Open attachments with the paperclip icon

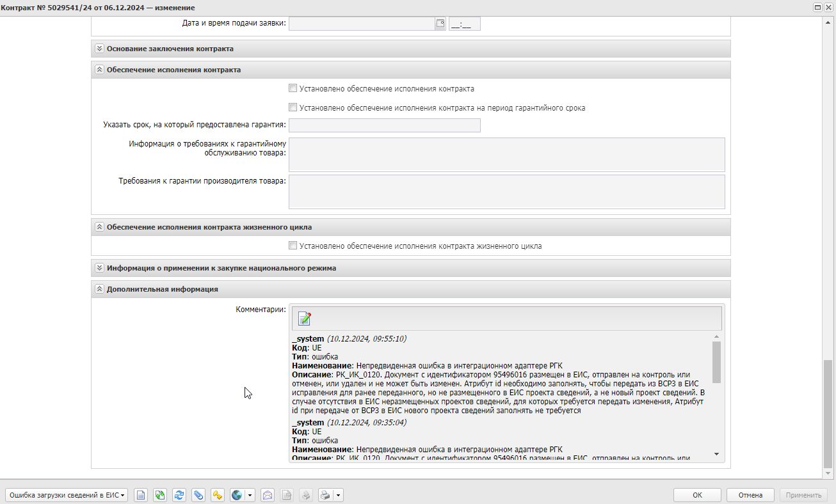pyautogui.click(x=198, y=495)
